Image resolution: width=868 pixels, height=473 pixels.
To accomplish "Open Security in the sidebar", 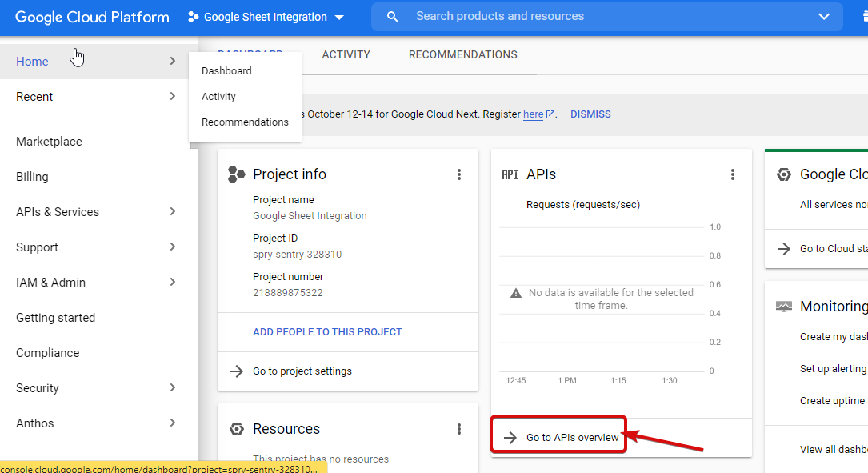I will 37,388.
